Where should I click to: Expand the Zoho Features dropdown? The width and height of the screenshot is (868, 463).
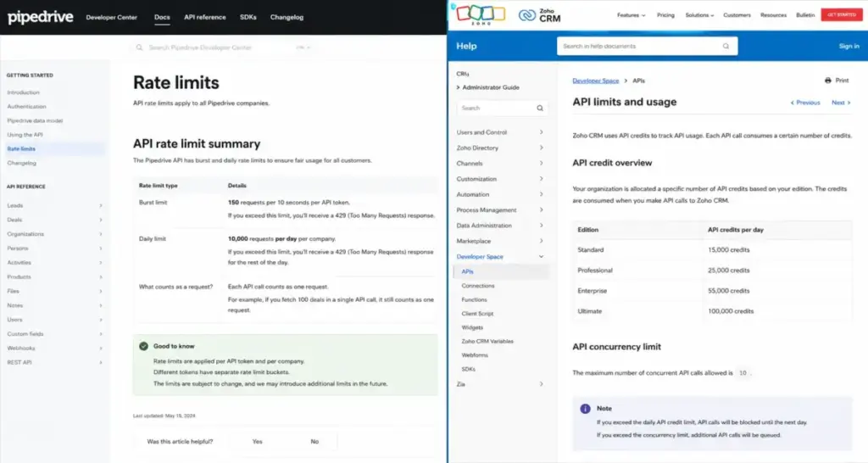[x=631, y=15]
